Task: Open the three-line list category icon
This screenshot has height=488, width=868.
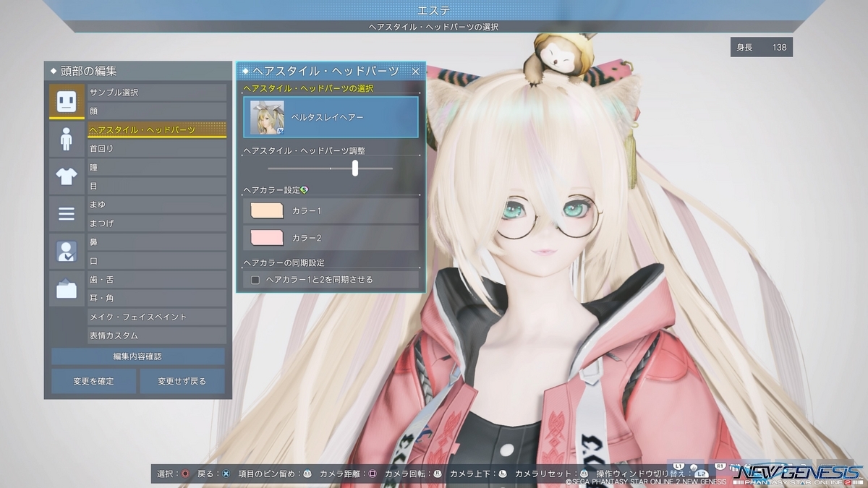Action: (x=67, y=214)
